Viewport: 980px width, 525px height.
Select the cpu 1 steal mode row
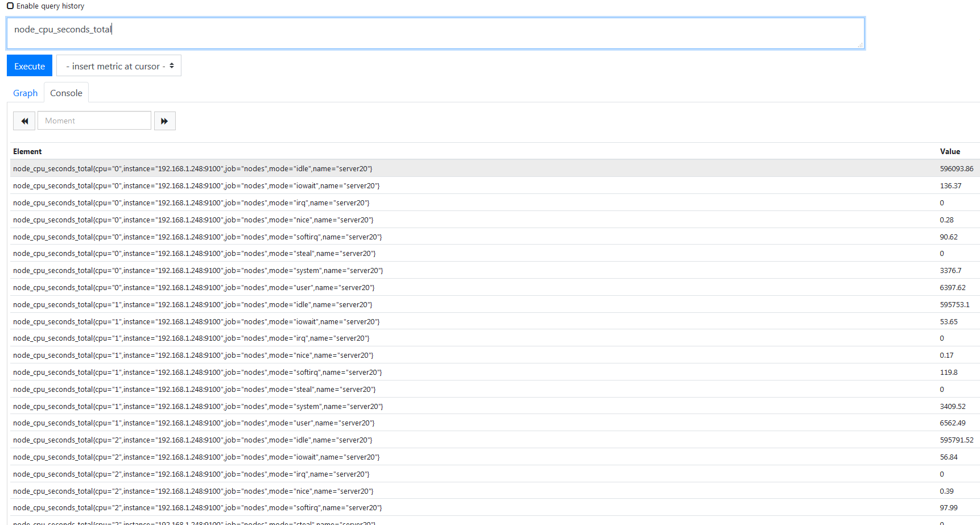click(195, 390)
